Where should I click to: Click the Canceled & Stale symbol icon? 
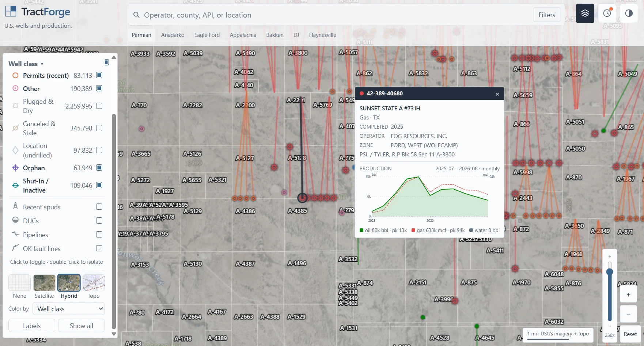pos(15,128)
